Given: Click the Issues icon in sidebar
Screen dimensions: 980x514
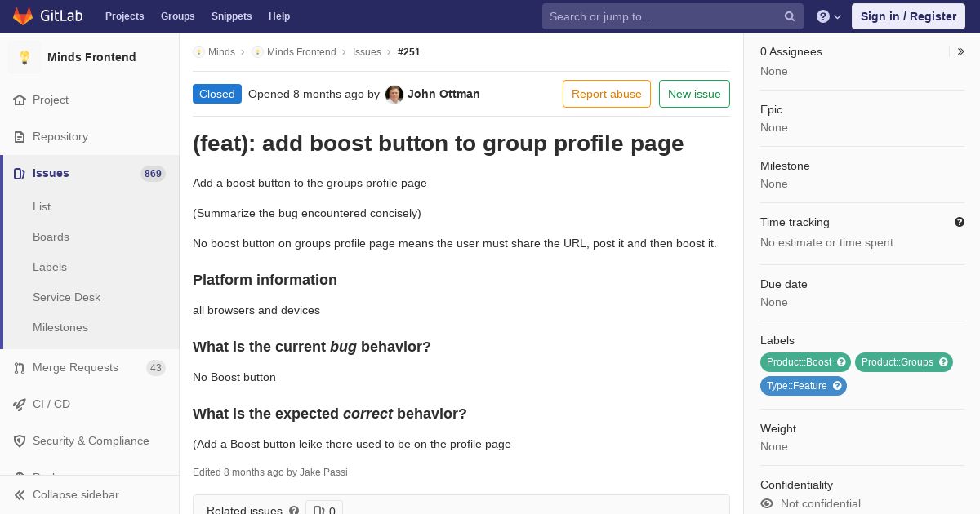Looking at the screenshot, I should [20, 174].
